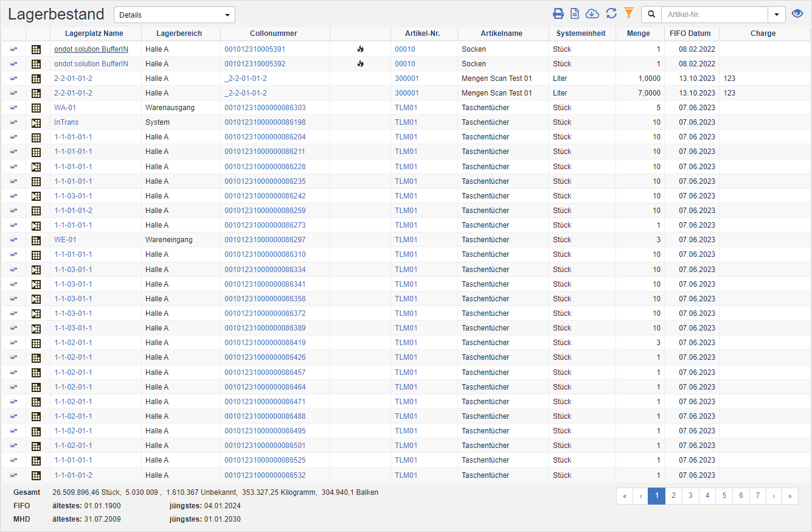Click the document export icon
The height and width of the screenshot is (532, 812).
tap(575, 14)
